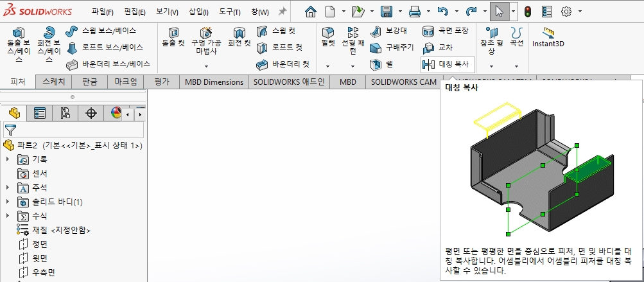Select the Boundary Cut (바운더리 컷) tool
Screen dimensions: 644x282
(283, 64)
